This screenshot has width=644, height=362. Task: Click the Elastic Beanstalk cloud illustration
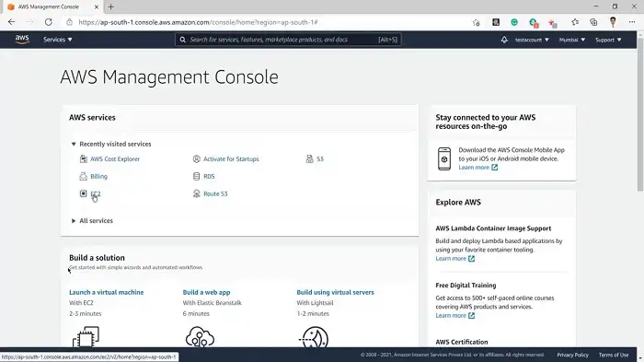200,337
